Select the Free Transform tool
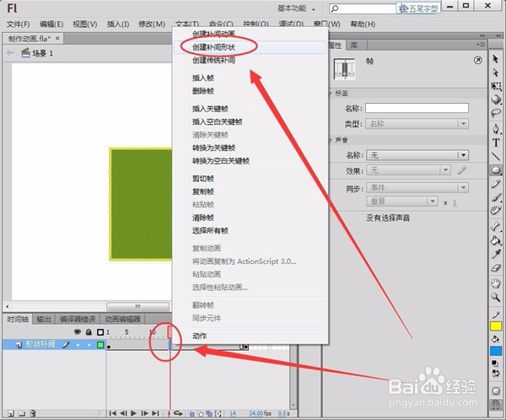 pos(496,86)
